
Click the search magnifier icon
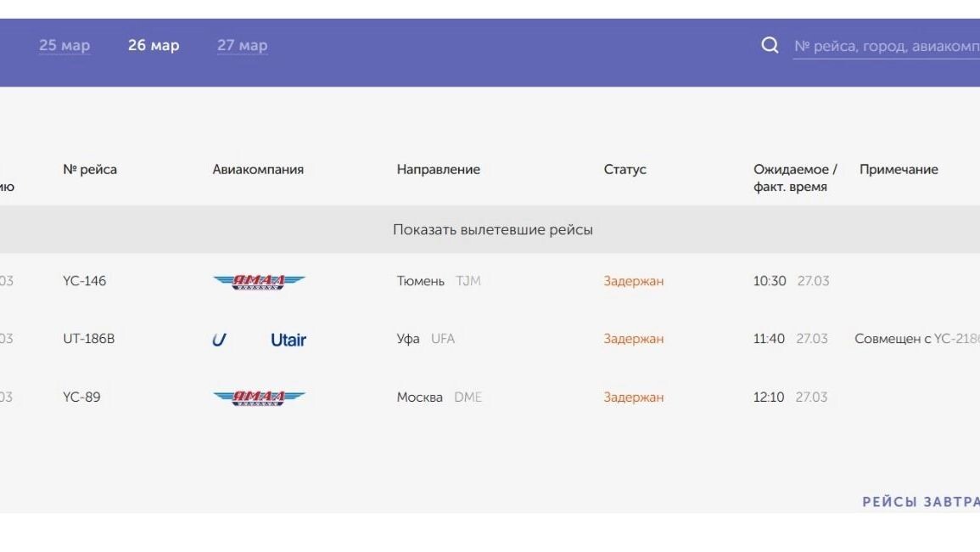[770, 45]
